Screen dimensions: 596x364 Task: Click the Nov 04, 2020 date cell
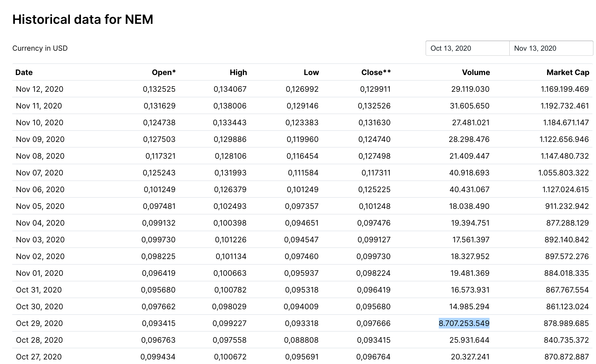pyautogui.click(x=40, y=223)
